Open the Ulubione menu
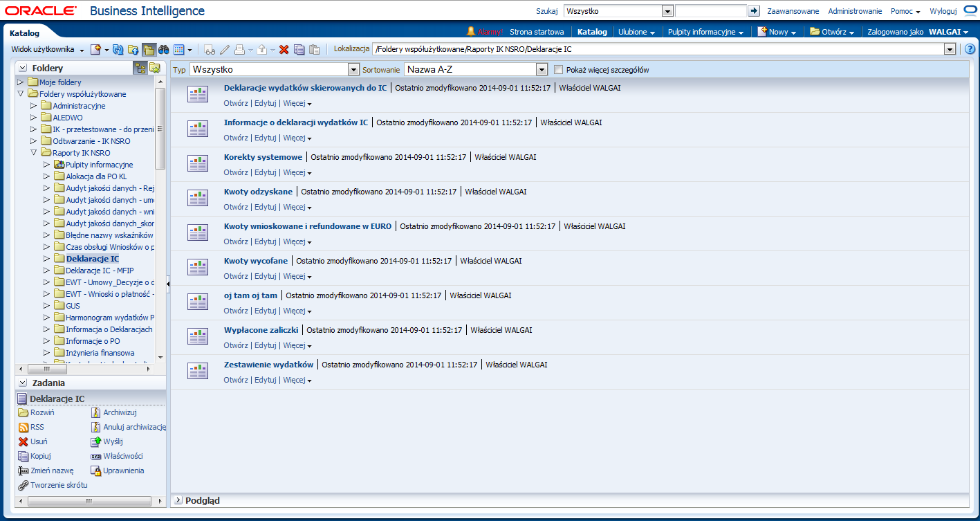 [636, 32]
